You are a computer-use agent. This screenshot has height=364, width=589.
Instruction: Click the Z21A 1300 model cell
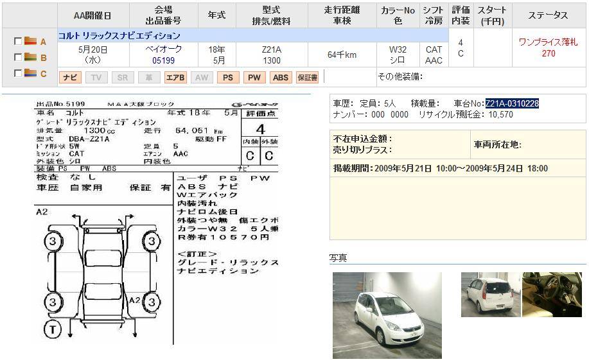[272, 55]
